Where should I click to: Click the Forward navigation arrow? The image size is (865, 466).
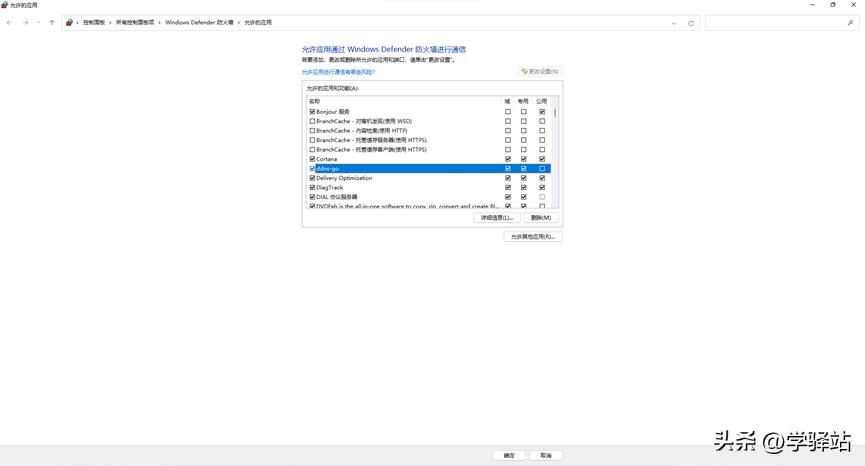pyautogui.click(x=25, y=23)
